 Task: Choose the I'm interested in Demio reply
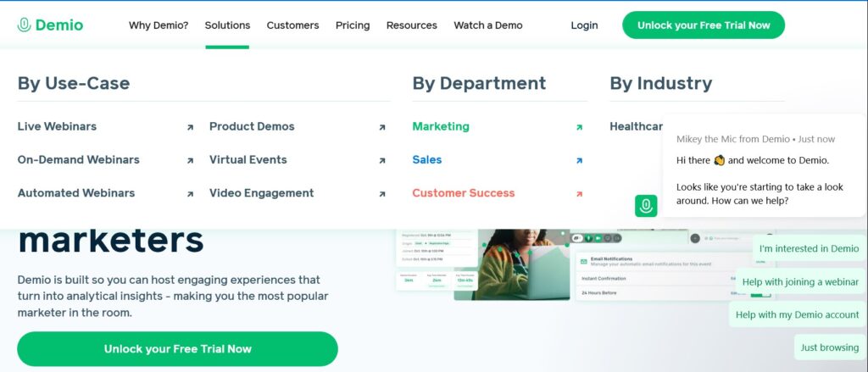[809, 248]
